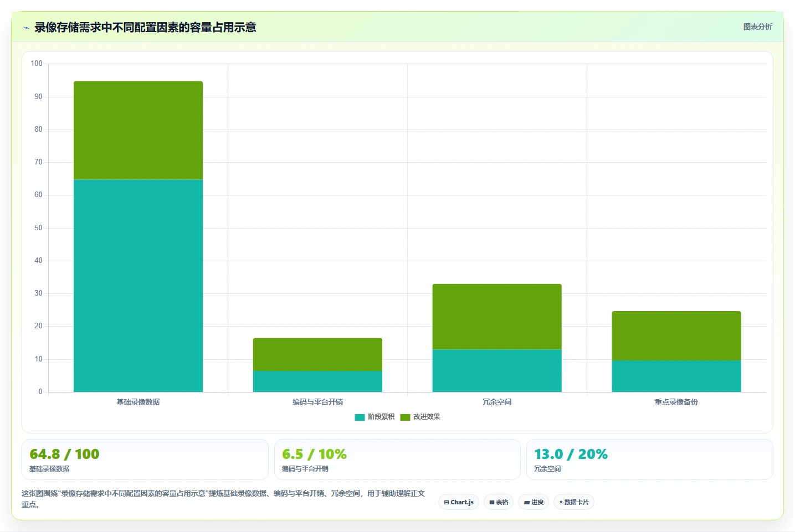Screen dimensions: 795x532
Task: Click the x-axis label 编码与平台开销
Action: pyautogui.click(x=317, y=402)
